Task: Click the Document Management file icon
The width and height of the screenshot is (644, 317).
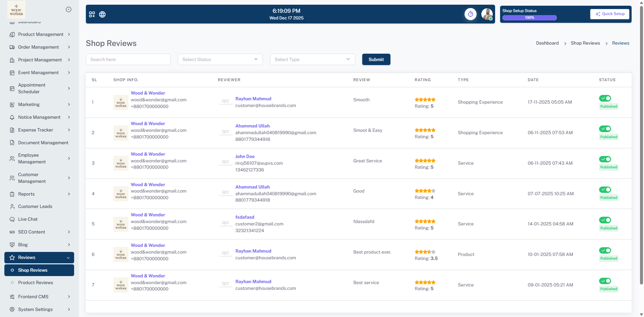Action: [x=12, y=143]
